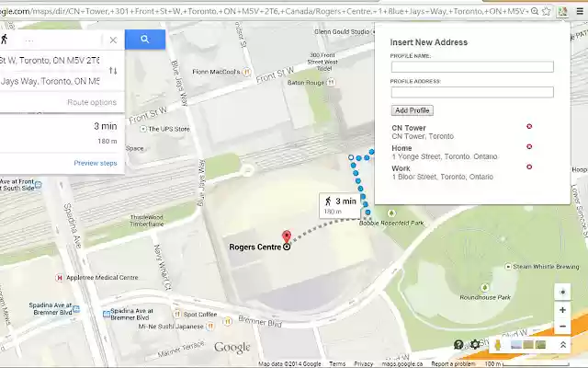Open the Terms link in footer
The width and height of the screenshot is (588, 368).
(x=337, y=364)
